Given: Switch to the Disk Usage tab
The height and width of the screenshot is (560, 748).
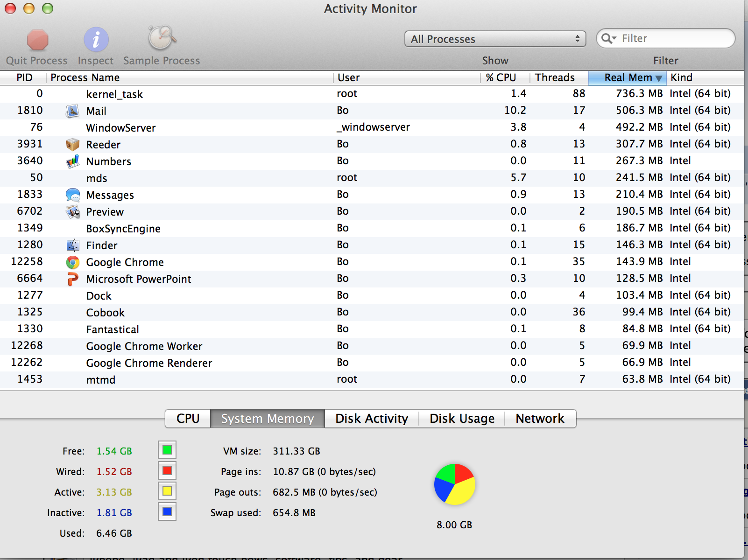Looking at the screenshot, I should pos(462,419).
